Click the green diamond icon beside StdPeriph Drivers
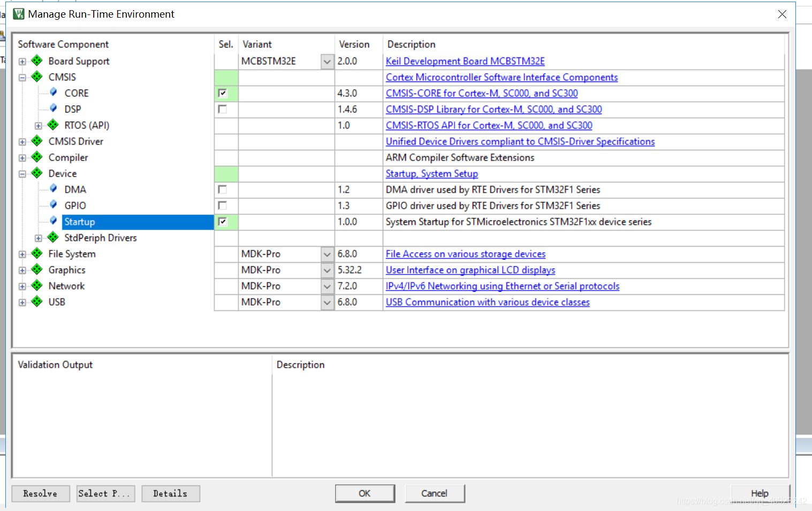The height and width of the screenshot is (511, 812). 53,237
